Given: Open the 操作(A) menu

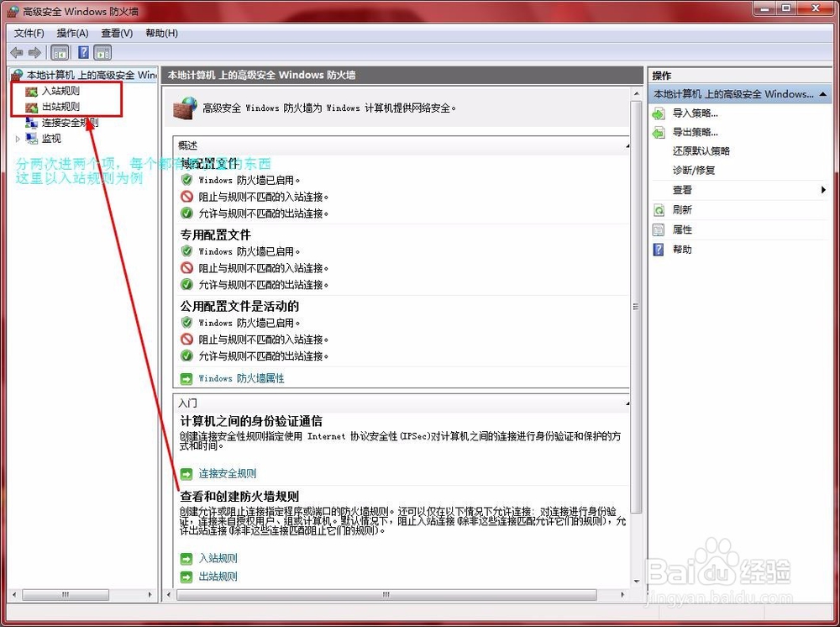Looking at the screenshot, I should pos(72,34).
